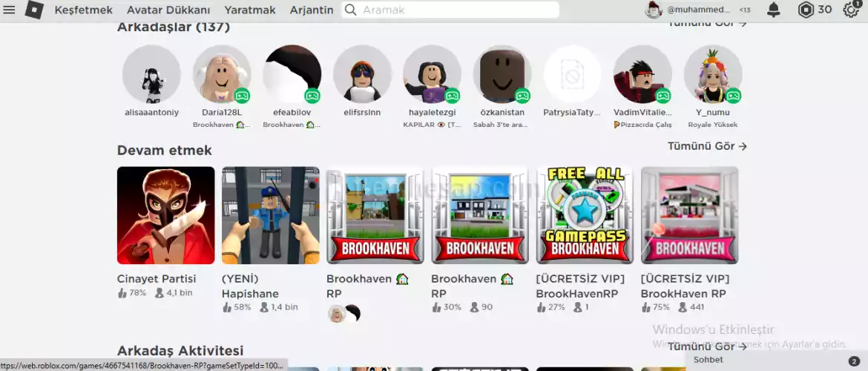The image size is (868, 371).
Task: Open friend VadimVitalie's avatar
Action: 642,74
